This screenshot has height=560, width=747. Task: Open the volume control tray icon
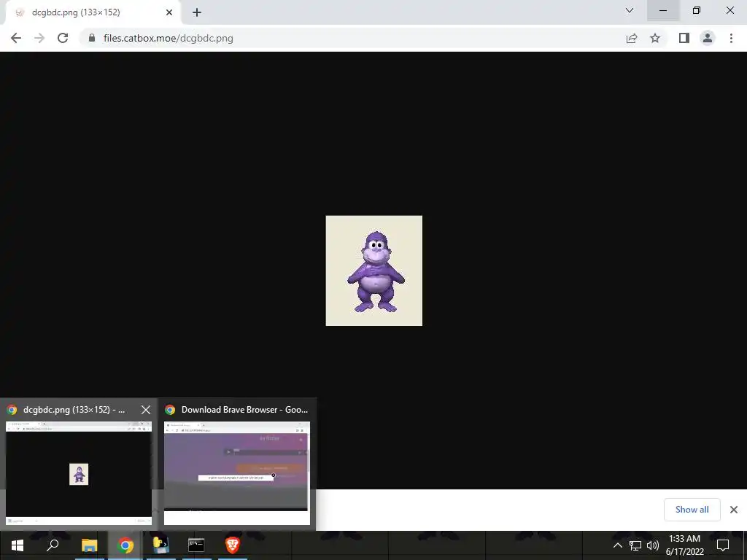tap(653, 545)
